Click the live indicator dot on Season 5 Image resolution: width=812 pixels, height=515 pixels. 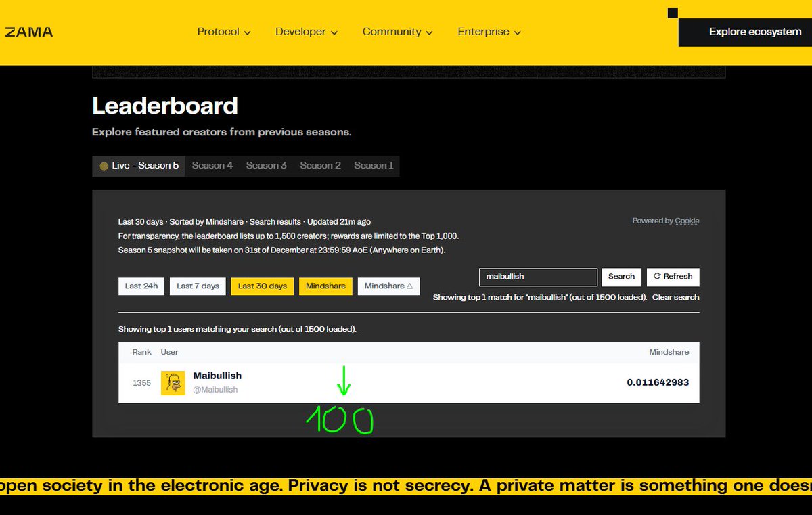(104, 166)
